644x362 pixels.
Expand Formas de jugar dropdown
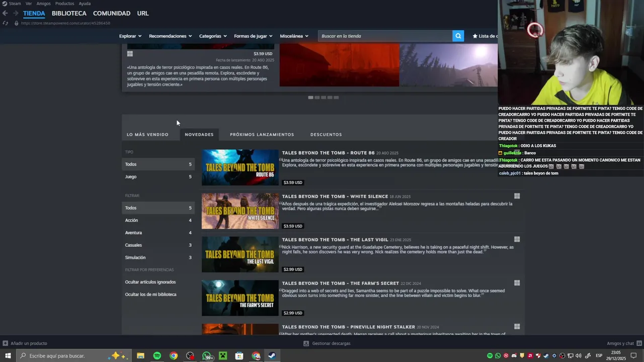coord(253,36)
